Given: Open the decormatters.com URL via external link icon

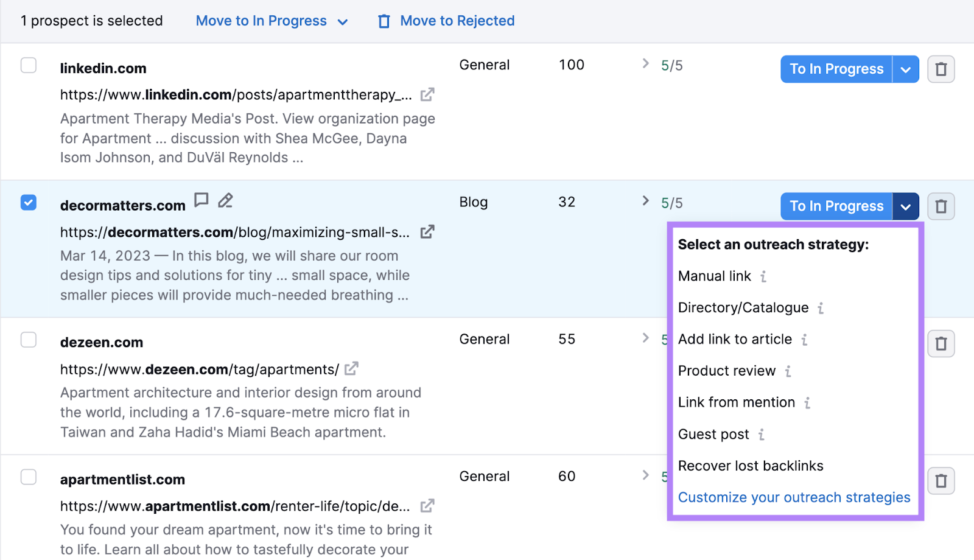Looking at the screenshot, I should 428,231.
